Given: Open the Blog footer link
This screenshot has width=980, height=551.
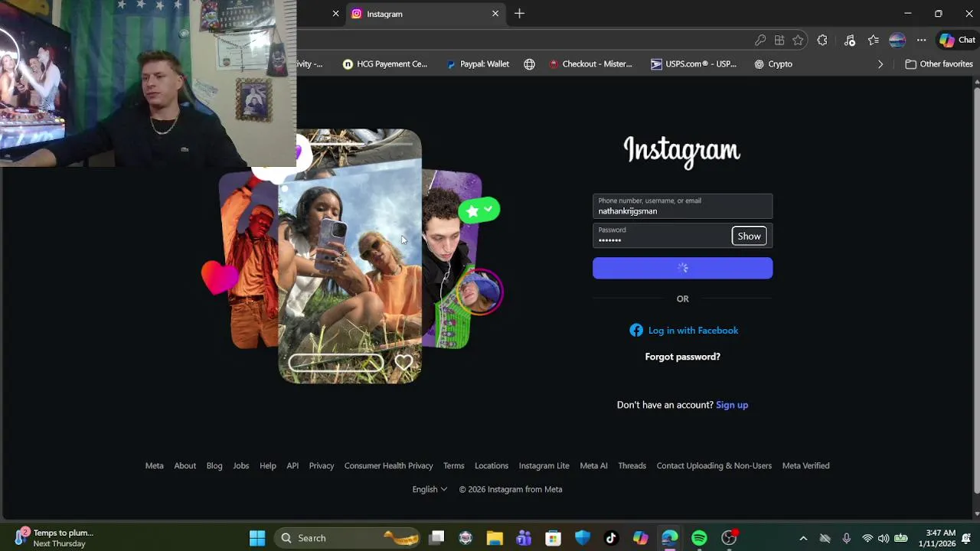Looking at the screenshot, I should pos(214,465).
